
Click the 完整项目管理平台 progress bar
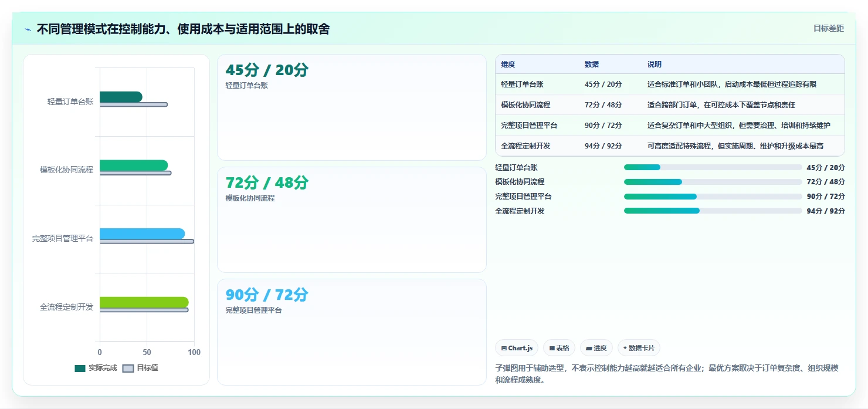[x=713, y=197]
